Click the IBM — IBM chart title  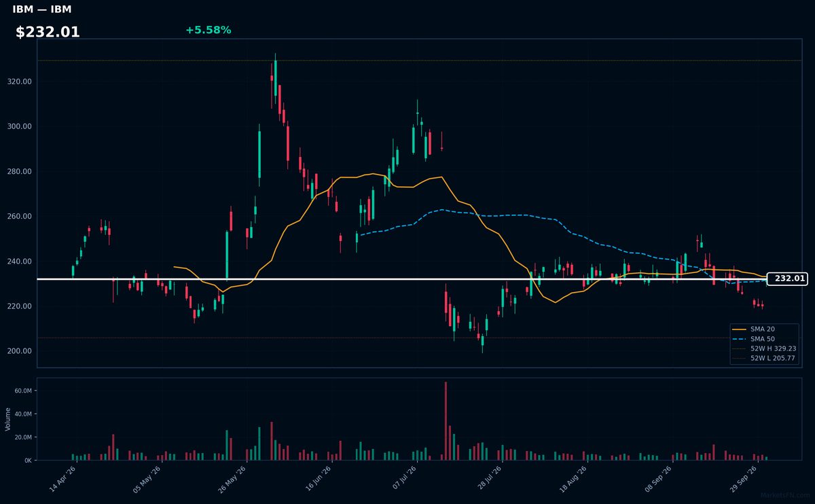42,10
